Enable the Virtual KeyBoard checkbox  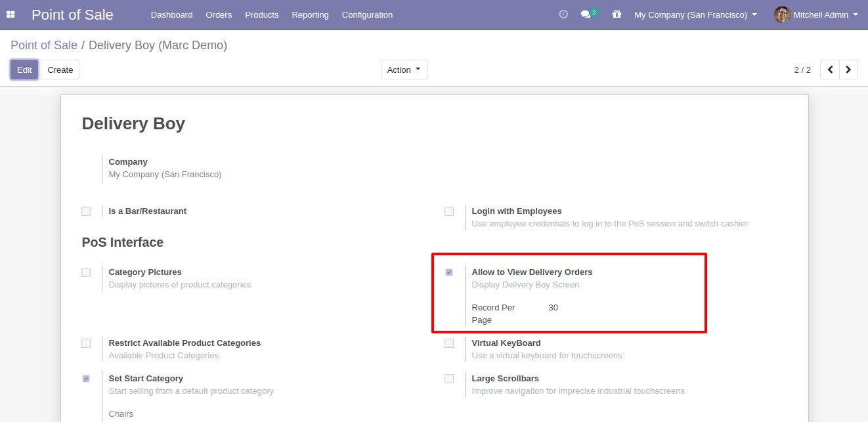click(x=449, y=343)
